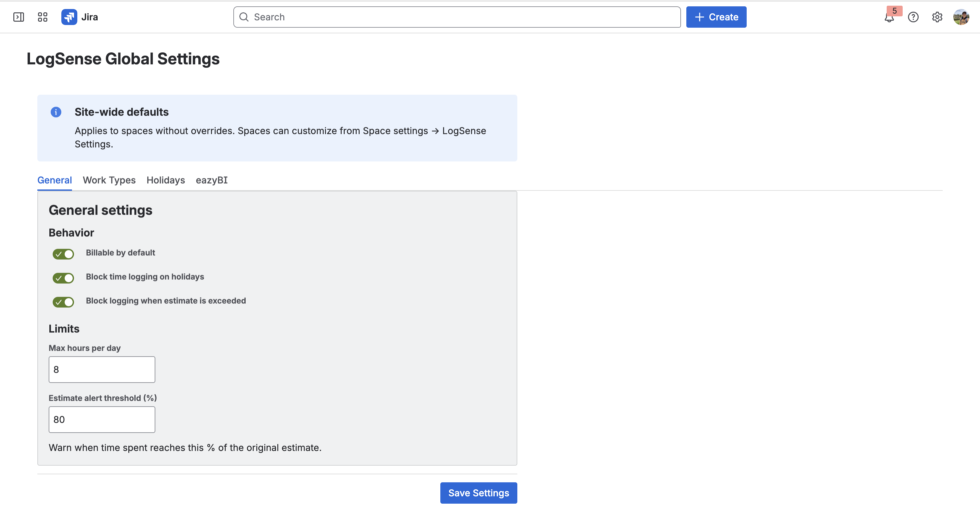Click Save Settings button

pyautogui.click(x=479, y=493)
